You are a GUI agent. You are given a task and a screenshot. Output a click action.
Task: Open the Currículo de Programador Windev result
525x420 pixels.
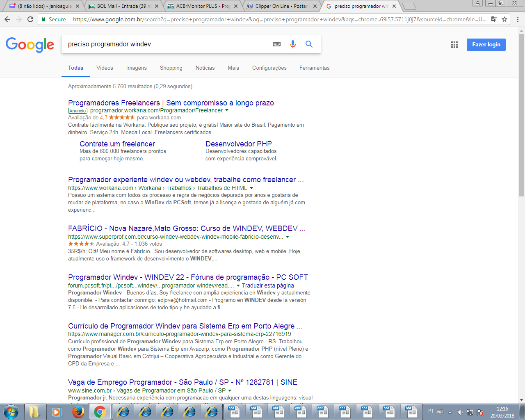[x=185, y=326]
